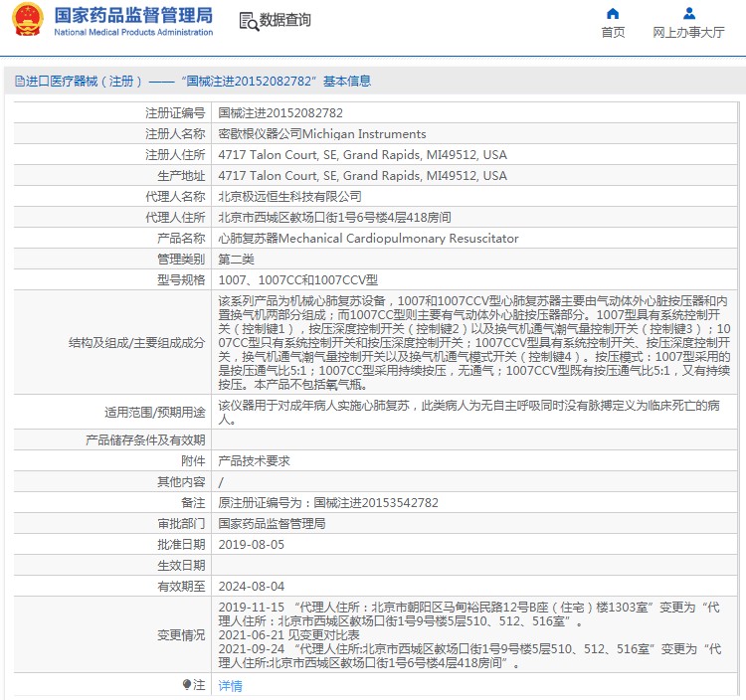This screenshot has height=700, width=746.
Task: Open the 首页 house icon
Action: (613, 14)
